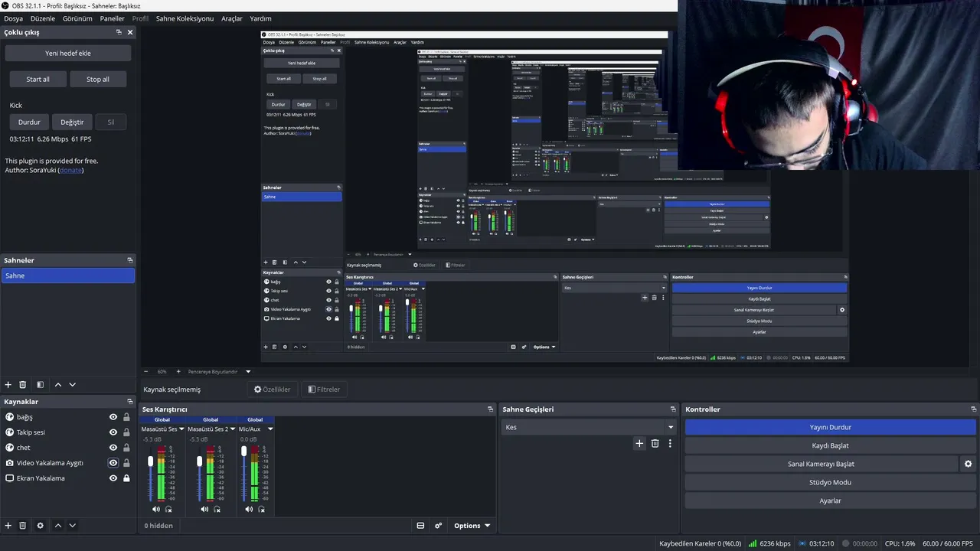Unlock the bağış source

(x=126, y=417)
